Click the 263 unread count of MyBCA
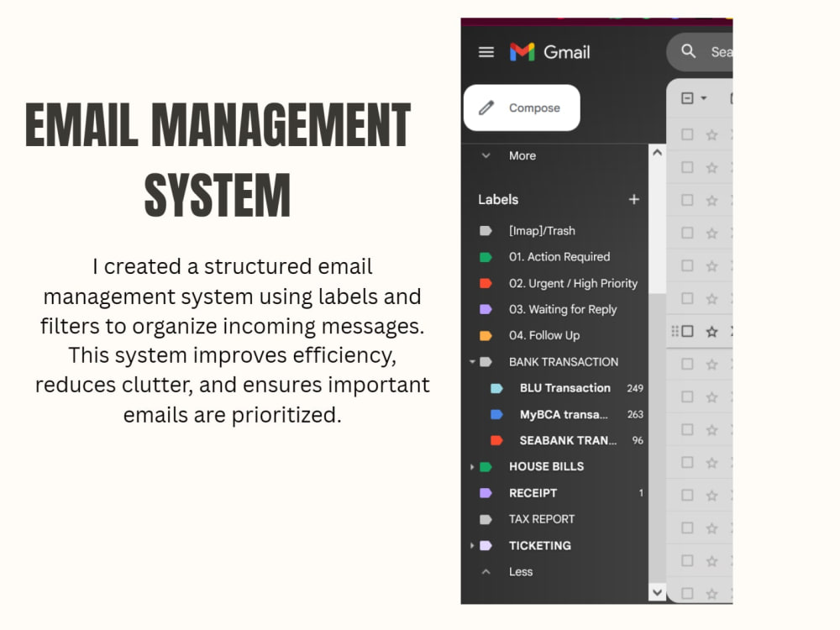This screenshot has width=840, height=630. click(x=635, y=414)
